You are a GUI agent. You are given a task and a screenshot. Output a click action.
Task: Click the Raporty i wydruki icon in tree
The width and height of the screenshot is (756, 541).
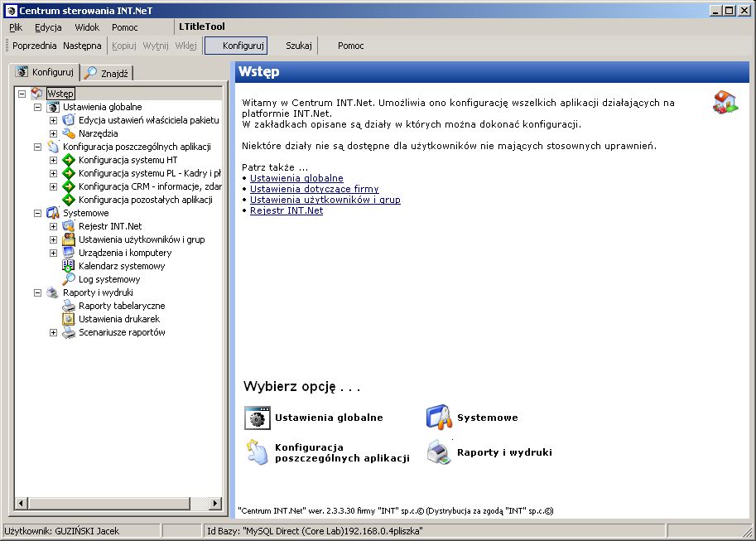point(53,292)
